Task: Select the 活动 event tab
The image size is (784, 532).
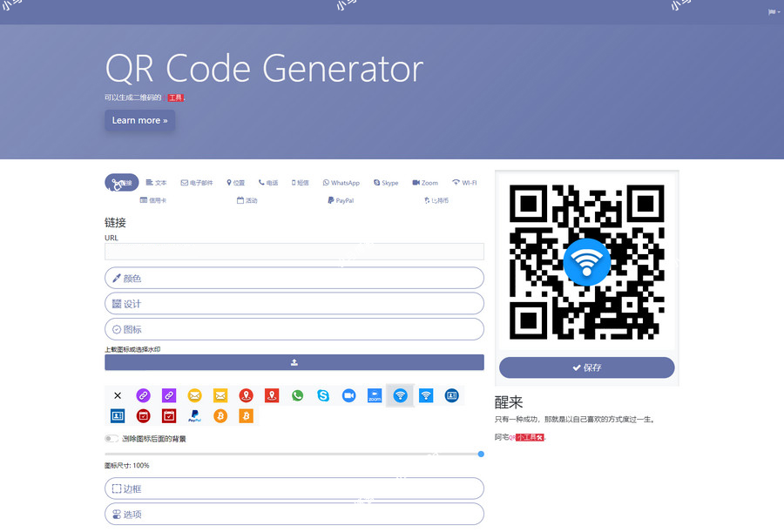Action: pos(247,200)
